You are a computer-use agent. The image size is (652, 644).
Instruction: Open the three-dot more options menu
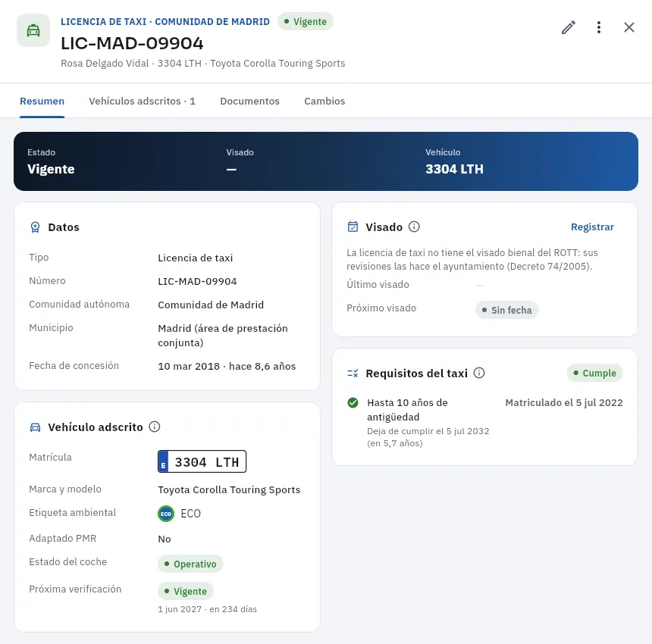pyautogui.click(x=599, y=27)
